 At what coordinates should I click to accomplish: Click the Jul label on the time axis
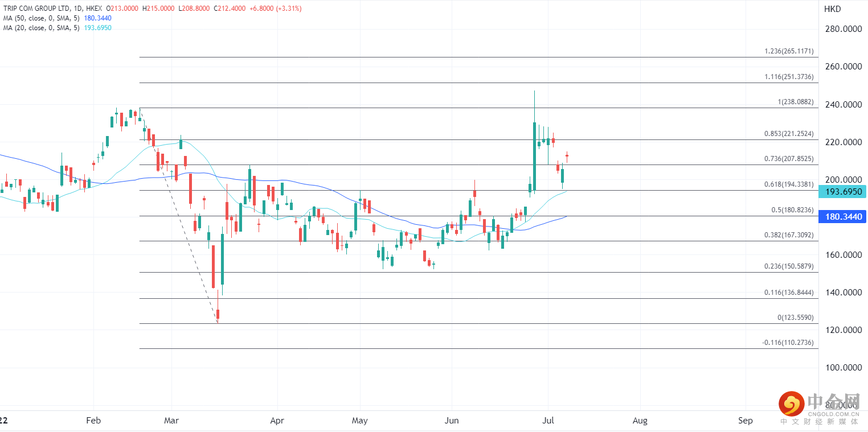pos(548,421)
